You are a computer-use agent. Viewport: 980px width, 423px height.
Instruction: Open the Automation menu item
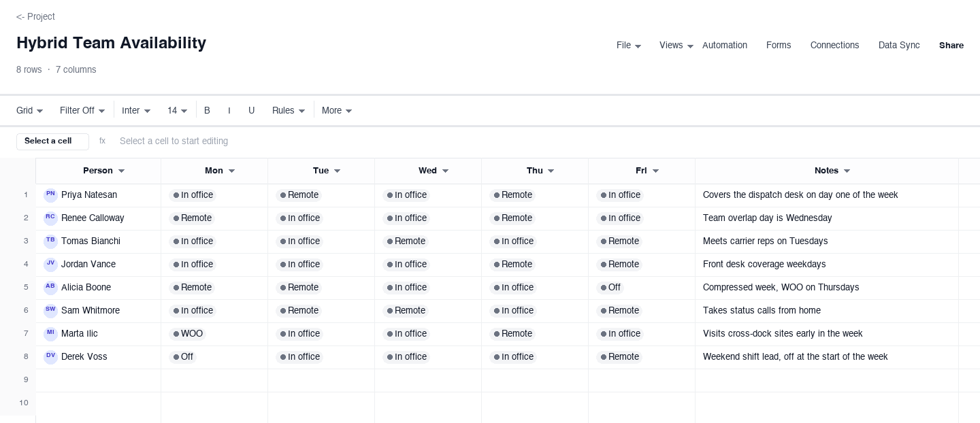point(725,46)
